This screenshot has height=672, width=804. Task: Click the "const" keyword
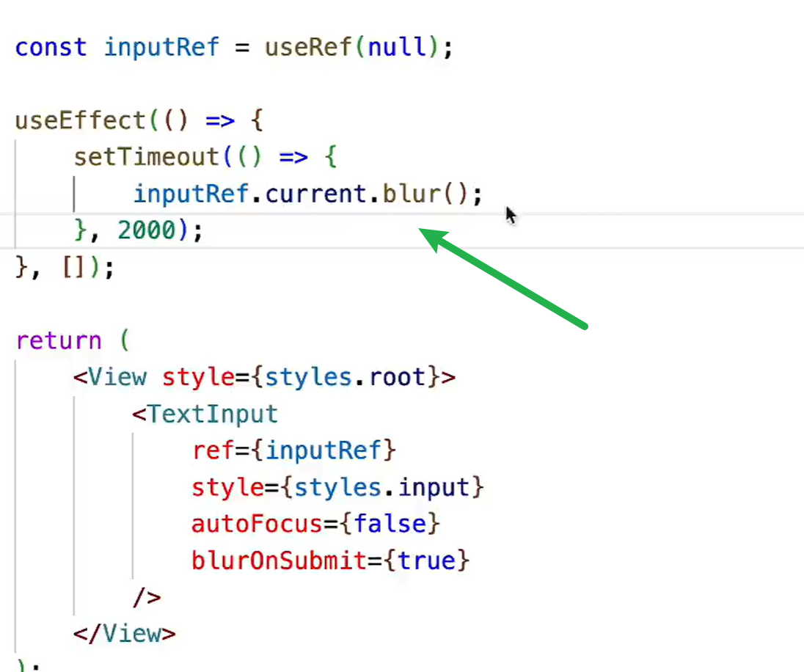pyautogui.click(x=51, y=48)
